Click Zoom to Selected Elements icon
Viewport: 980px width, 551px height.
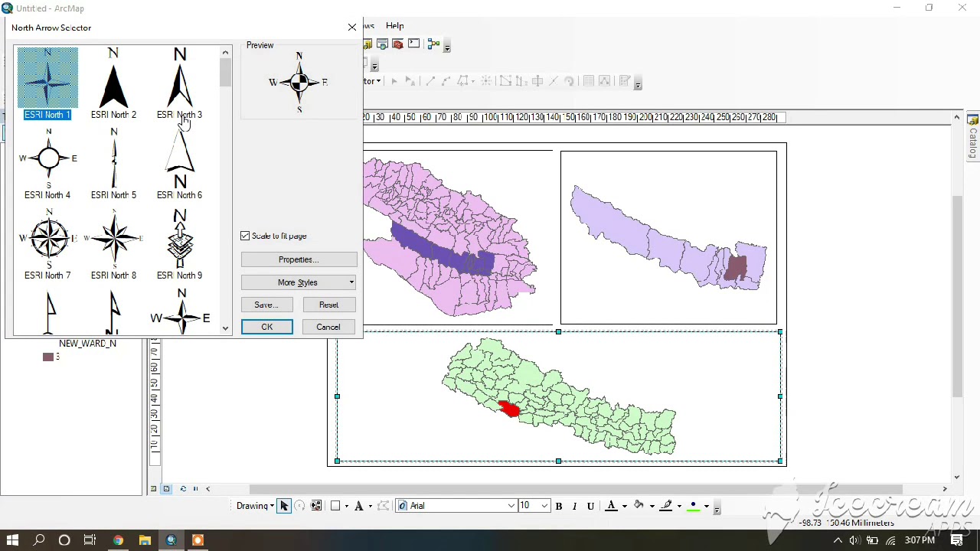click(x=315, y=506)
